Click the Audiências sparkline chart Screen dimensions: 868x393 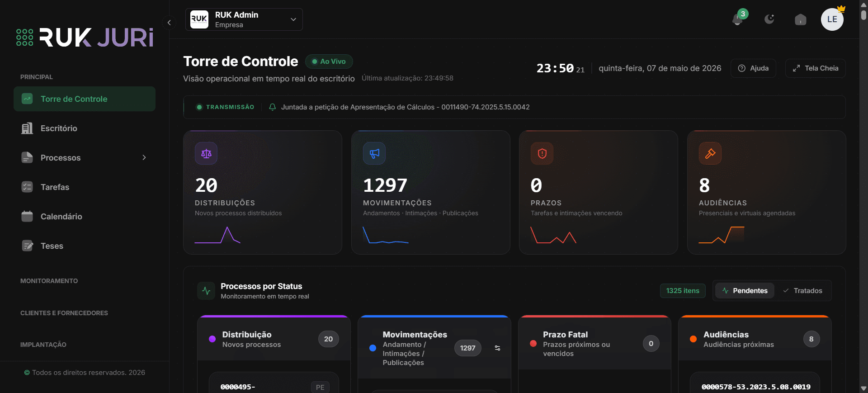(722, 235)
